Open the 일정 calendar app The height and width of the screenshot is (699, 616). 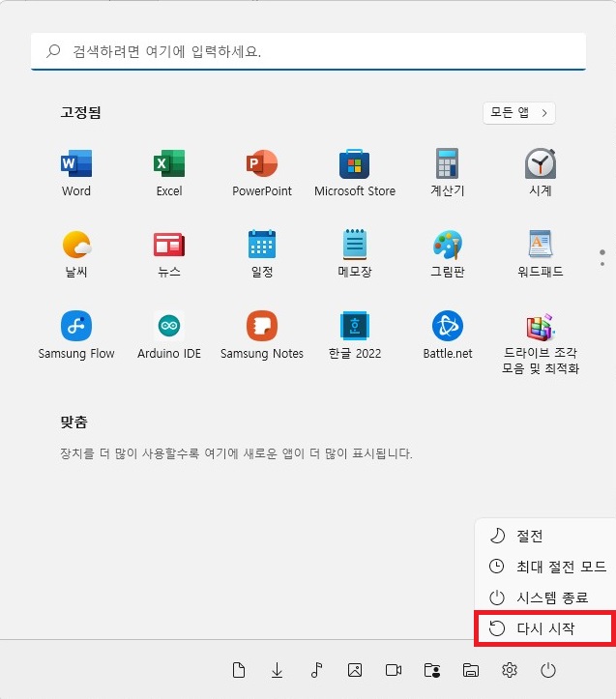(x=262, y=253)
